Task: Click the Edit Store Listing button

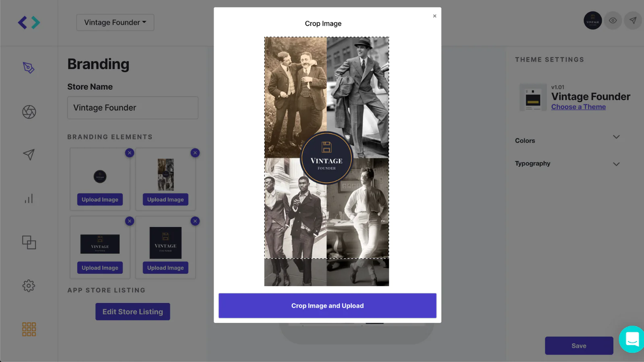Action: pyautogui.click(x=133, y=312)
